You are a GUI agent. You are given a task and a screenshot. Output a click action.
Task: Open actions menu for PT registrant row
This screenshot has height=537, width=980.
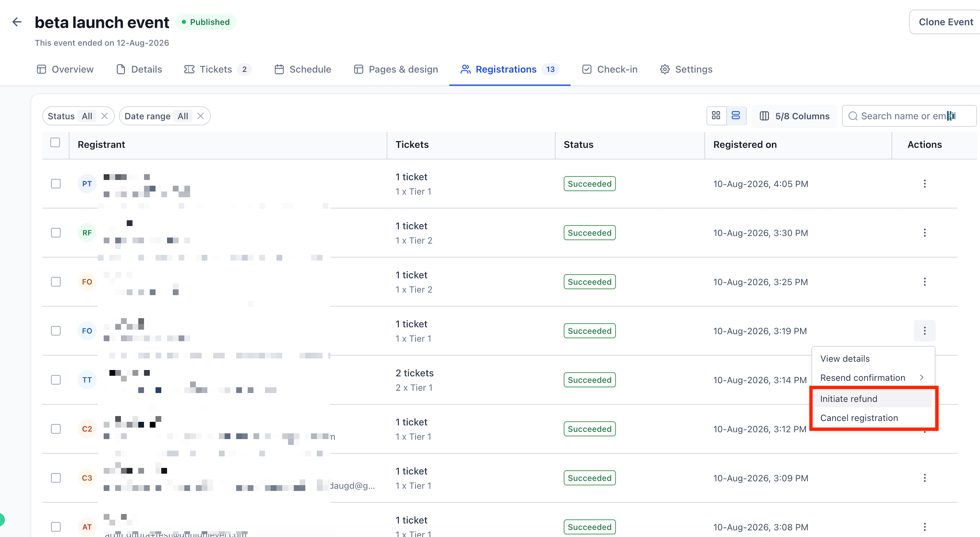point(925,184)
